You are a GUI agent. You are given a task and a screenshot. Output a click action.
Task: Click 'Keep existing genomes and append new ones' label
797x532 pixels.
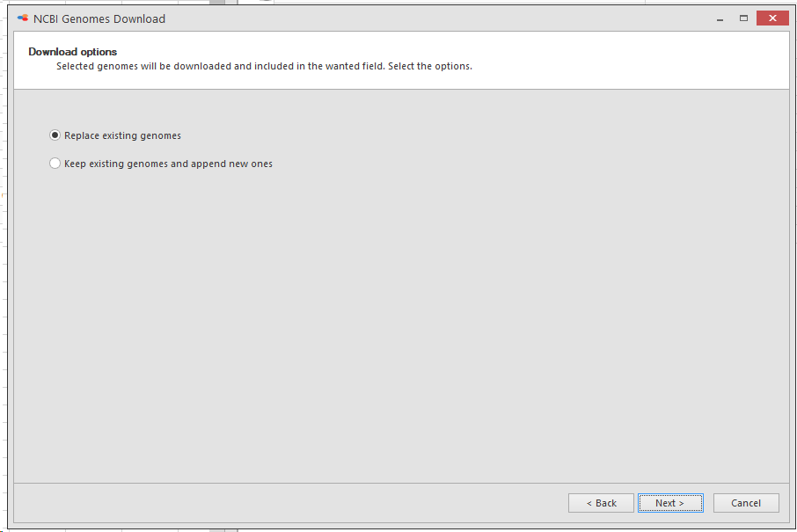click(168, 164)
